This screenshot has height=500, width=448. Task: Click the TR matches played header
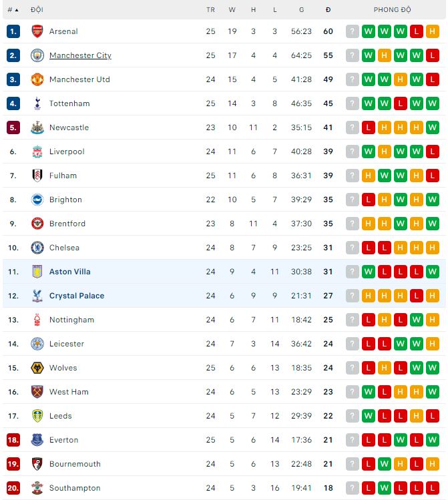coord(211,10)
